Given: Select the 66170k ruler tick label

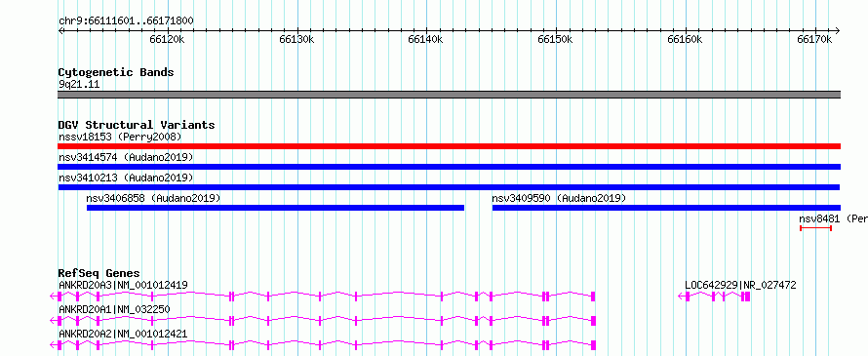Looking at the screenshot, I should 814,39.
